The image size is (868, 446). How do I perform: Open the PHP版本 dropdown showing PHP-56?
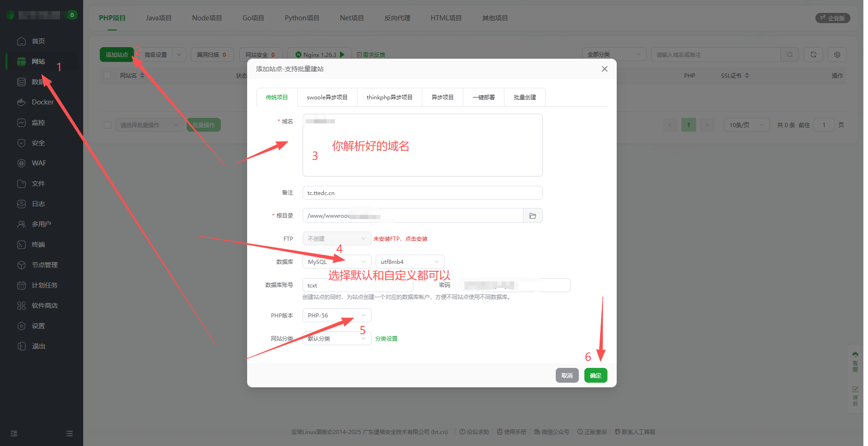click(336, 315)
